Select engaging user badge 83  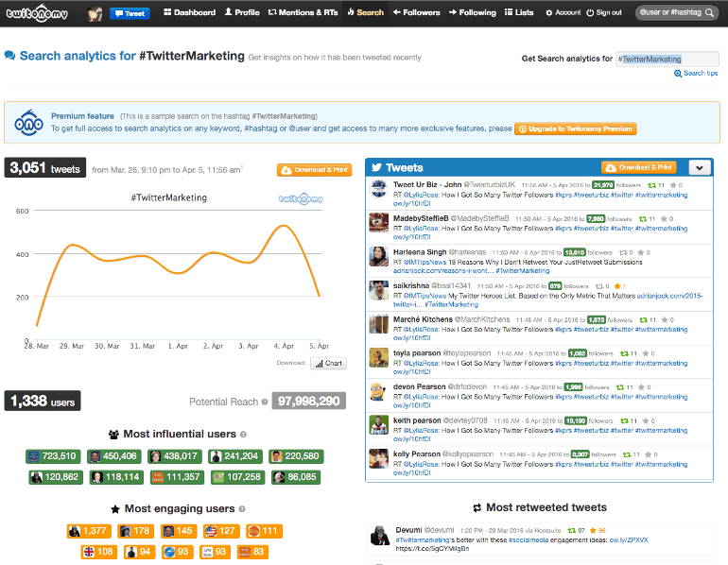252,552
